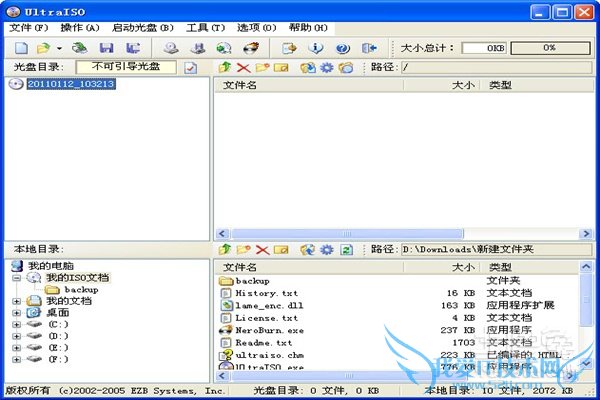Click New Folder icon in 光盘目录 toolbar

tap(262, 68)
